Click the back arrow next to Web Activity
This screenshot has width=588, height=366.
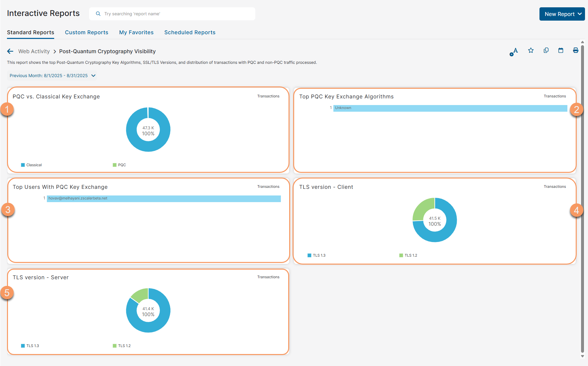coord(10,51)
